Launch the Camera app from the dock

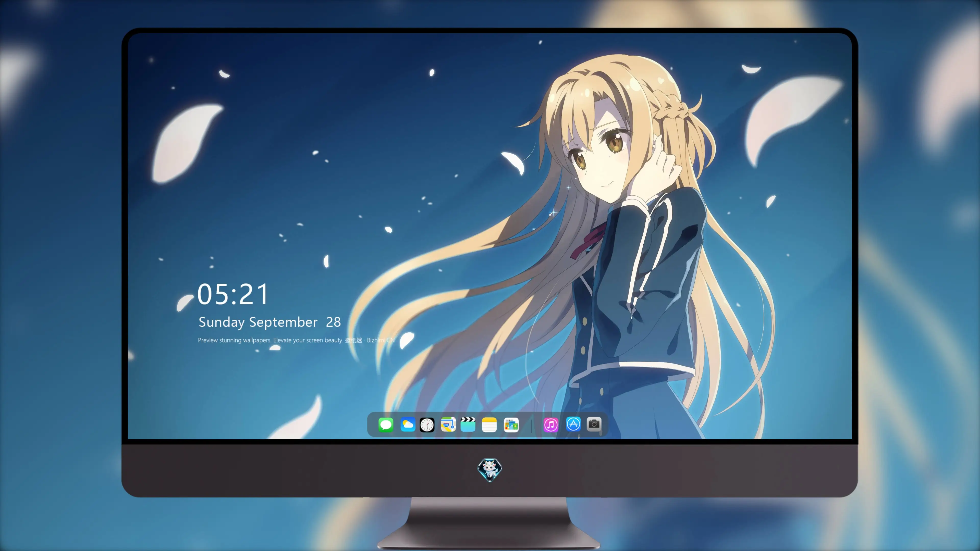(594, 424)
